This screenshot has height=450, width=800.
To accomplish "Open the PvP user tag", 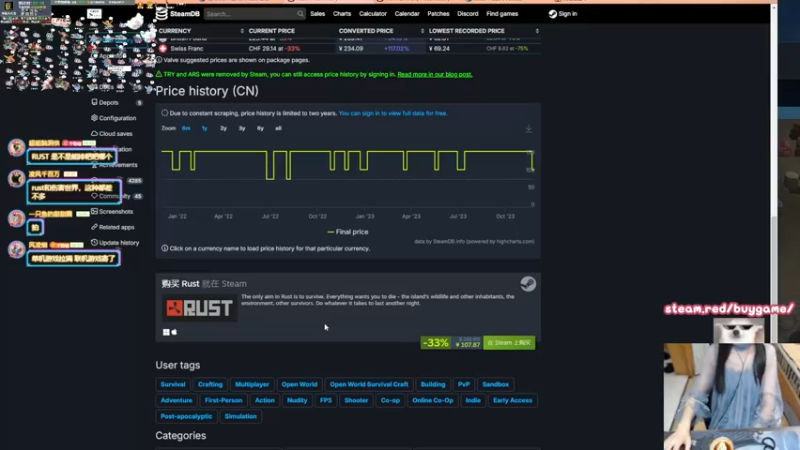I will tap(464, 384).
